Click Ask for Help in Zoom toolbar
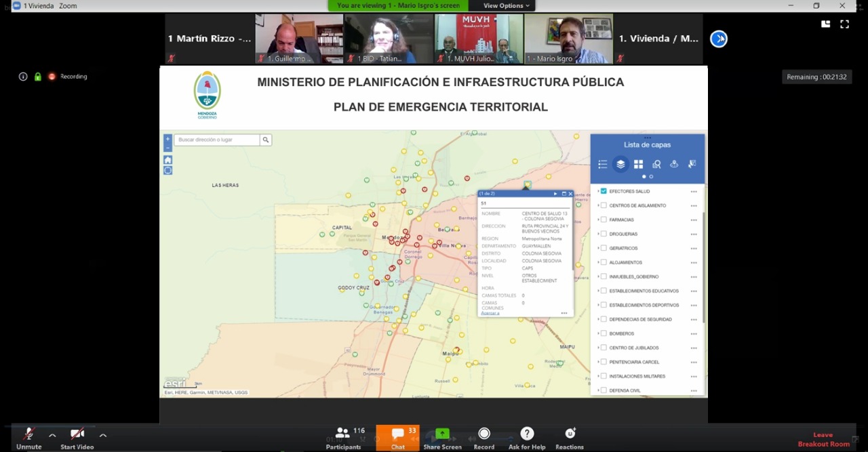Image resolution: width=868 pixels, height=452 pixels. [527, 438]
